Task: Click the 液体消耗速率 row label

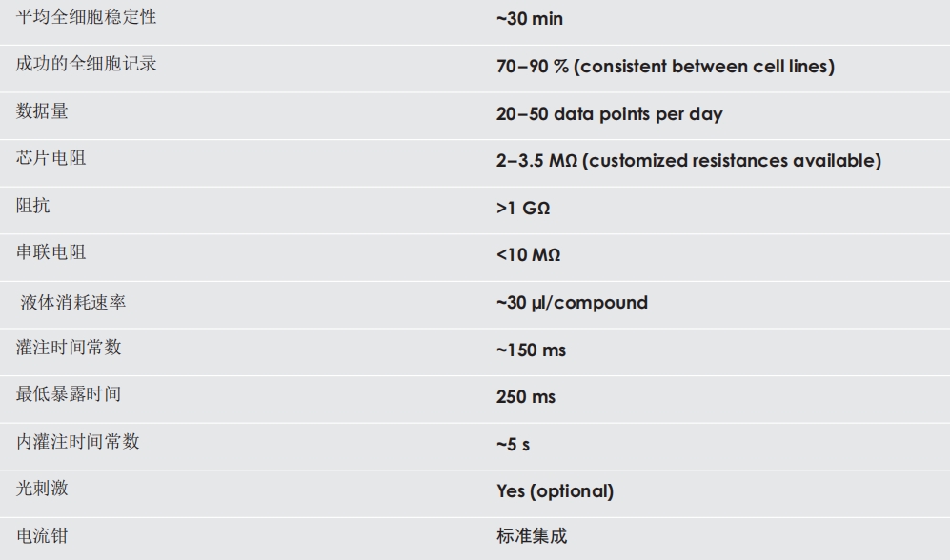Action: (73, 303)
